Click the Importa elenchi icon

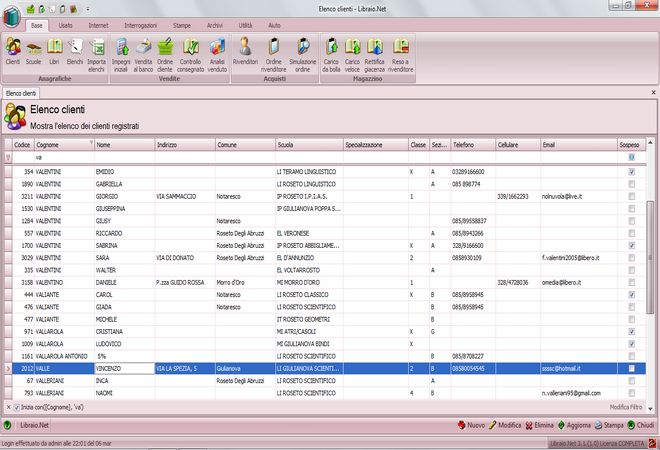tap(96, 55)
